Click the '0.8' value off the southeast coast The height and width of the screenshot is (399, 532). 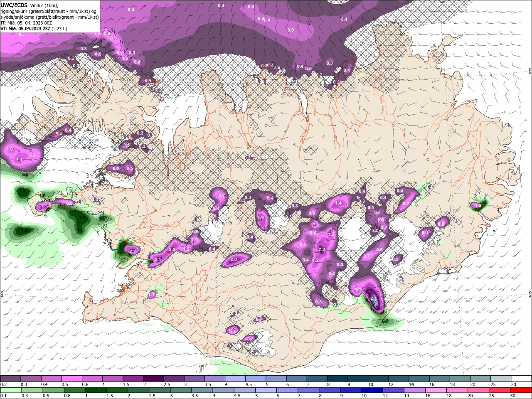[x=385, y=321]
